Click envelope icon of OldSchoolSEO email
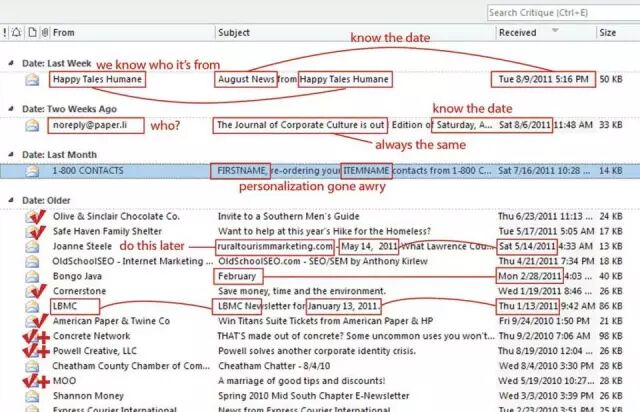 pyautogui.click(x=32, y=261)
